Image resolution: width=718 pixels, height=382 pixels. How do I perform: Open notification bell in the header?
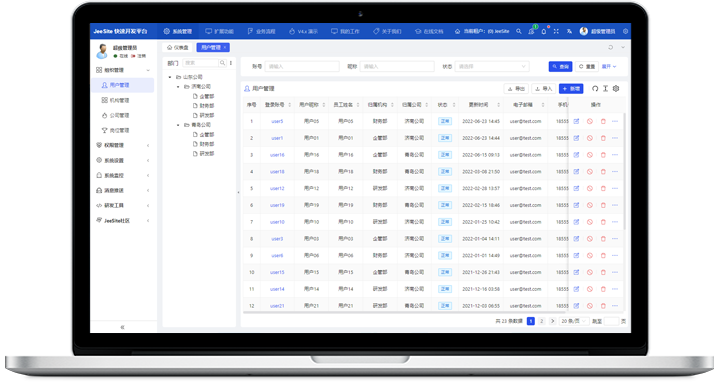pyautogui.click(x=544, y=32)
